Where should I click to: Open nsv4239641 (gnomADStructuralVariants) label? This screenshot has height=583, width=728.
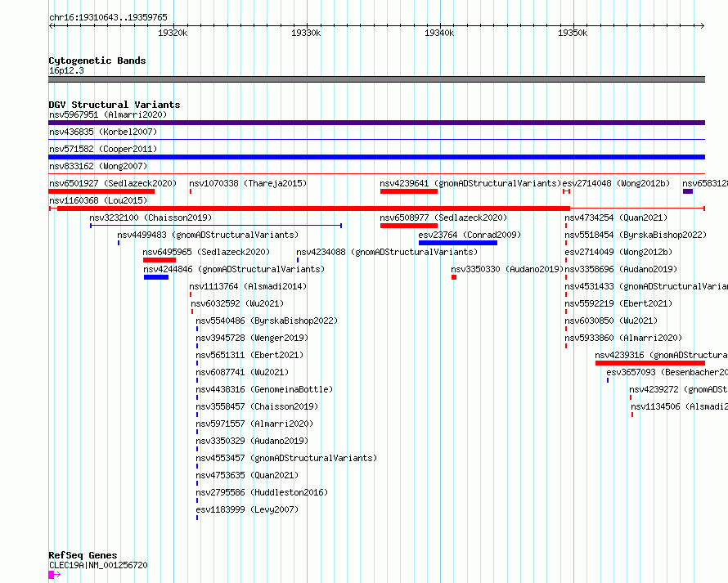click(x=470, y=183)
